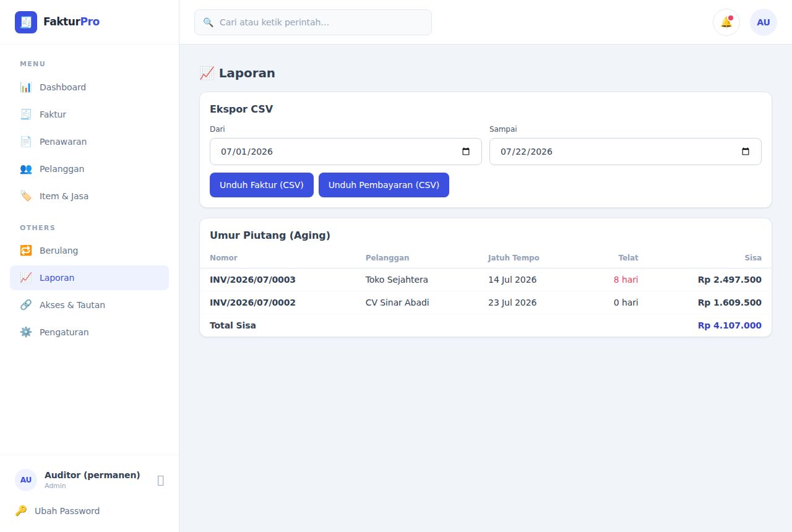Download invoices with Unduh Faktur (CSV)
Screen dimensions: 792x532
tap(262, 185)
